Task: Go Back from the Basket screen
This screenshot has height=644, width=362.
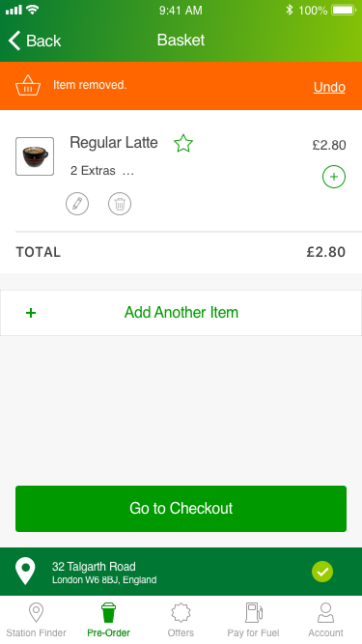Action: click(x=35, y=41)
